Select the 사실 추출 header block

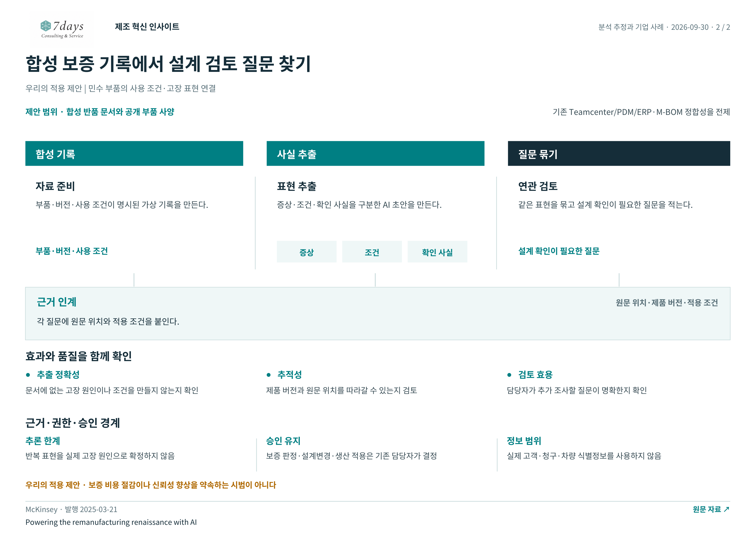[375, 153]
